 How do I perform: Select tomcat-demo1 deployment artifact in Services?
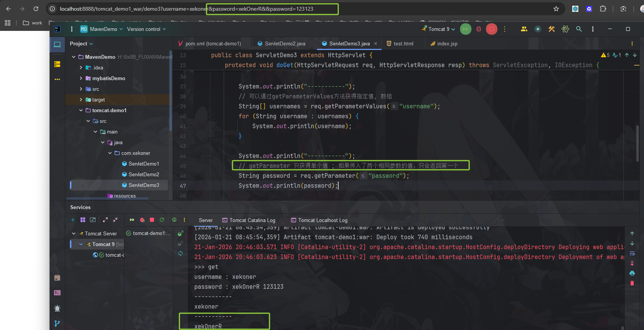[148, 233]
